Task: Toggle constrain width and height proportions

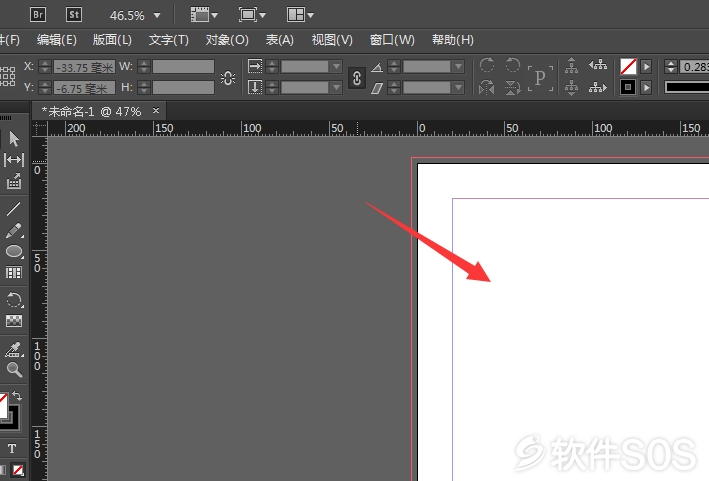Action: point(228,78)
